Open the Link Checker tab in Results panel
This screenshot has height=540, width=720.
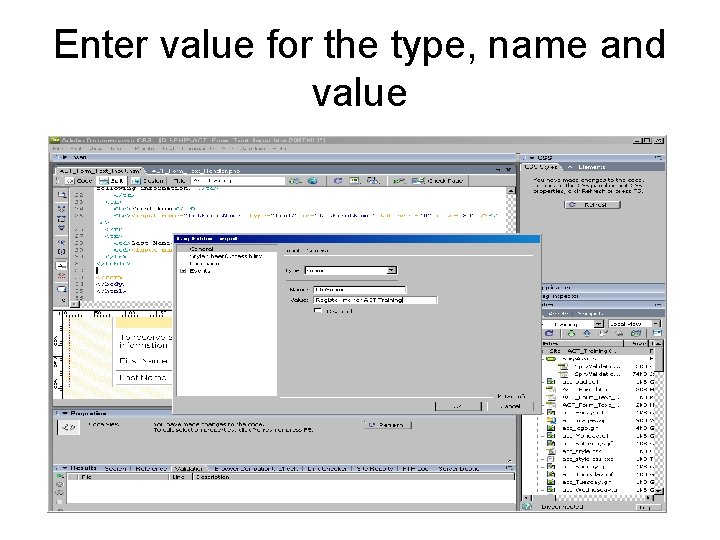[x=326, y=468]
